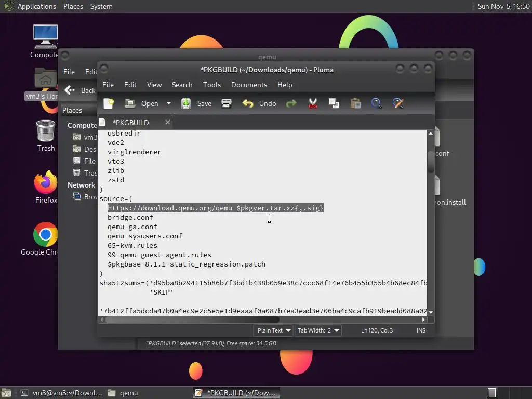Open the Places sidebar selector in file manager

click(x=72, y=110)
